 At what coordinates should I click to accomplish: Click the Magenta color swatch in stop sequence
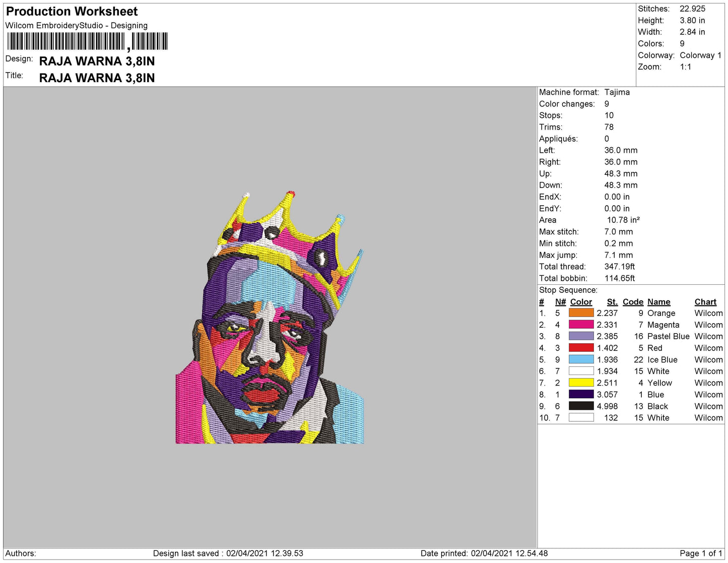pyautogui.click(x=581, y=325)
